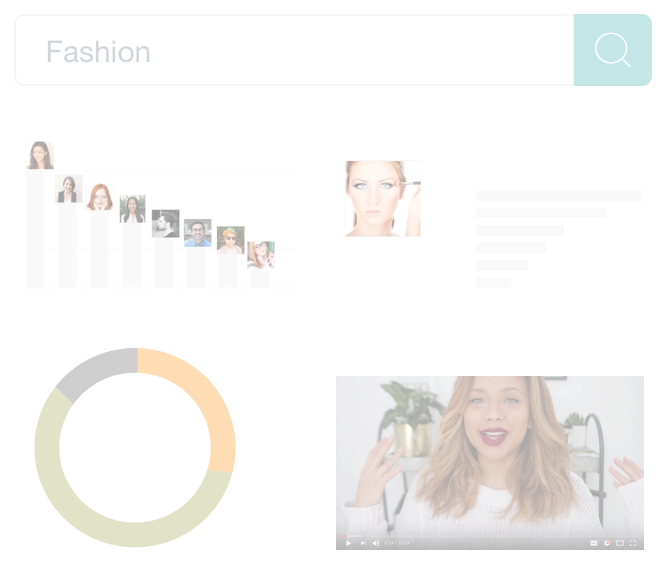Viewport: 672px width, 568px height.
Task: Mute the video volume speaker icon
Action: coord(376,543)
